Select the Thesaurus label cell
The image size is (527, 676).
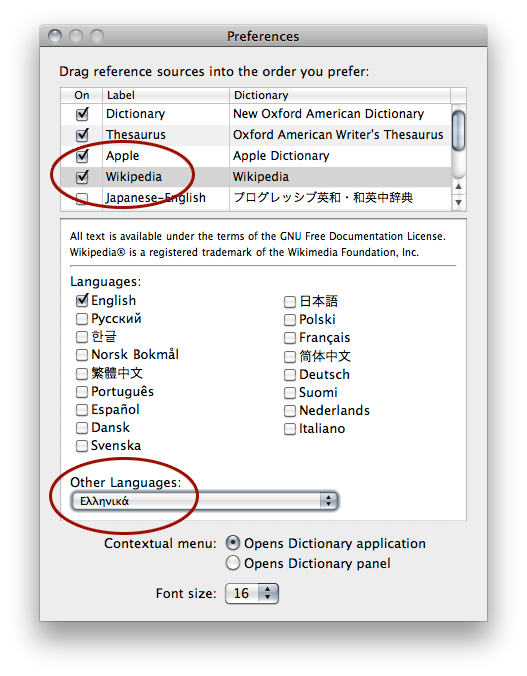[x=166, y=135]
